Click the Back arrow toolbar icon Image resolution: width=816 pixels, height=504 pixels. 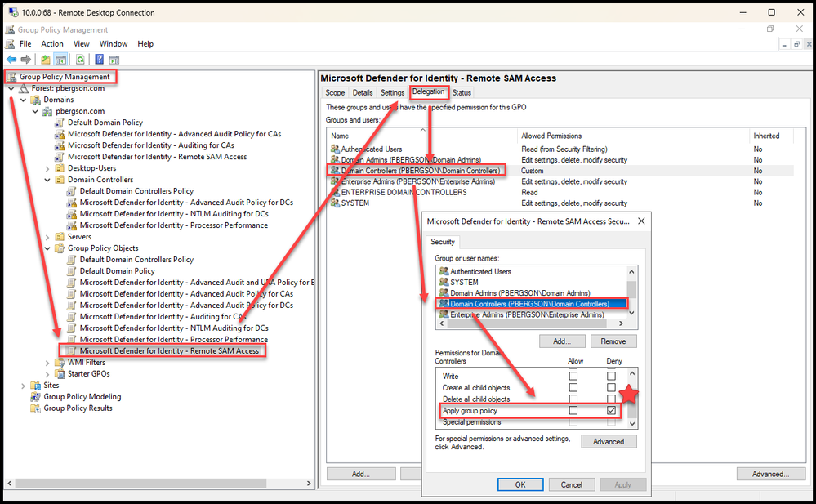(x=11, y=60)
